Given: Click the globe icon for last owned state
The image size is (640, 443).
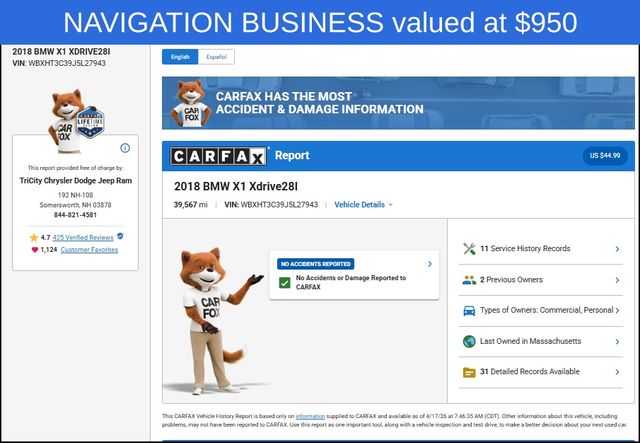Looking at the screenshot, I should (469, 341).
